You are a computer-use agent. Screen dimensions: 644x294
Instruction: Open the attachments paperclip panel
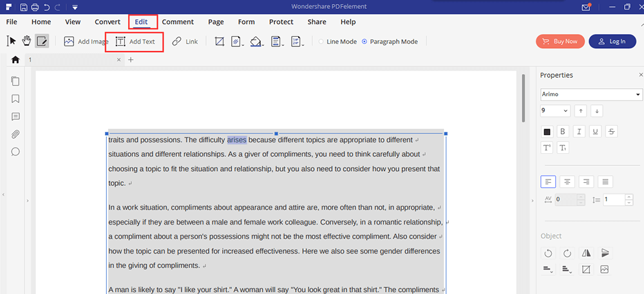(x=15, y=134)
